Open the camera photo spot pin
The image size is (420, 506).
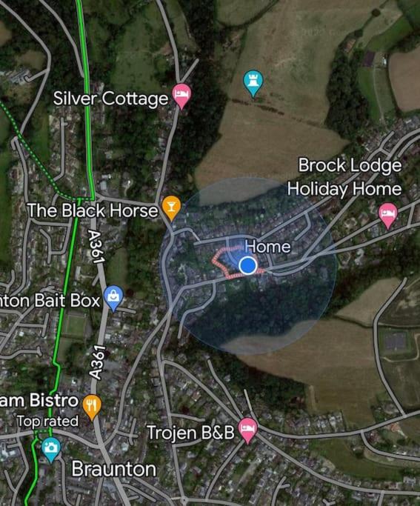(x=51, y=448)
